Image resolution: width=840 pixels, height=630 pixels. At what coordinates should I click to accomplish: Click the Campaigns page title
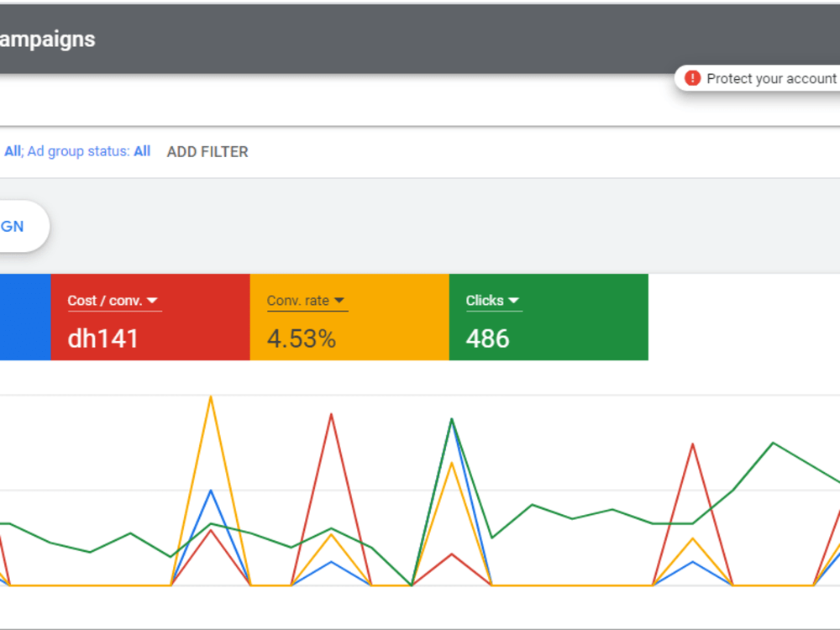[48, 39]
